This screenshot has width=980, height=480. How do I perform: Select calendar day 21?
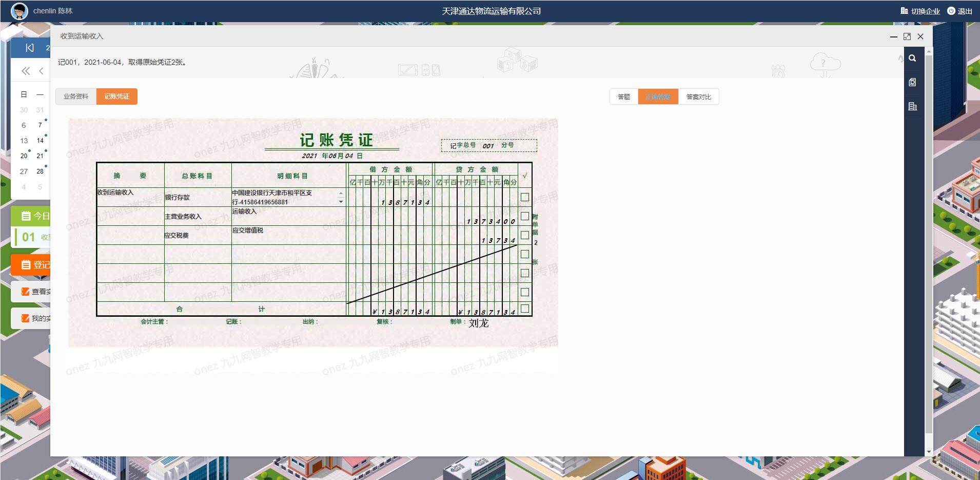coord(40,156)
